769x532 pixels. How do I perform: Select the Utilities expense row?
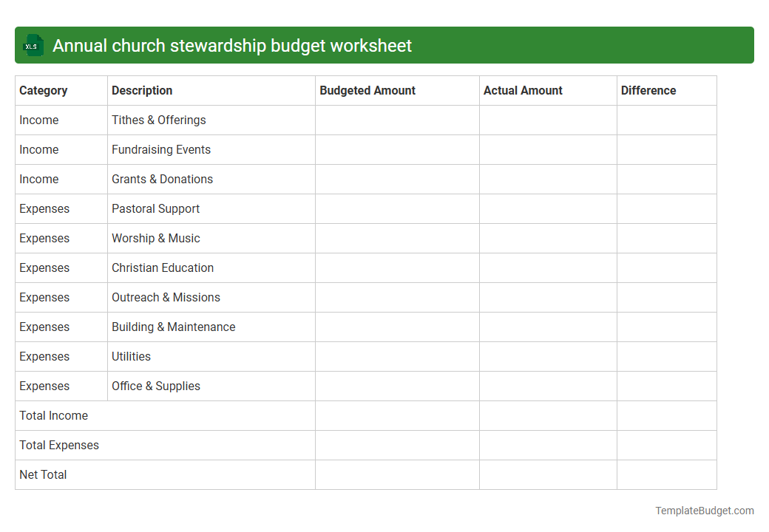[x=131, y=356]
